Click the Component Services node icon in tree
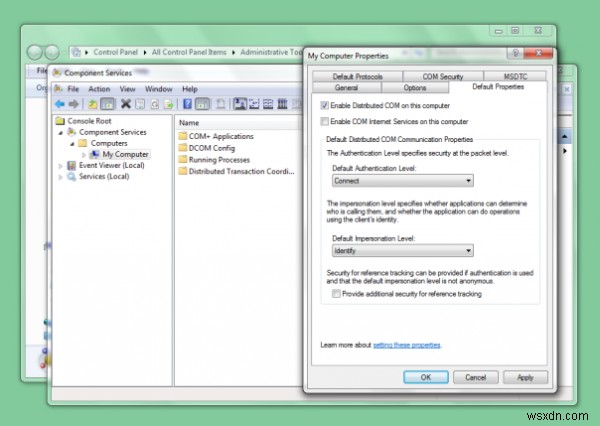The width and height of the screenshot is (600, 426). coord(72,132)
